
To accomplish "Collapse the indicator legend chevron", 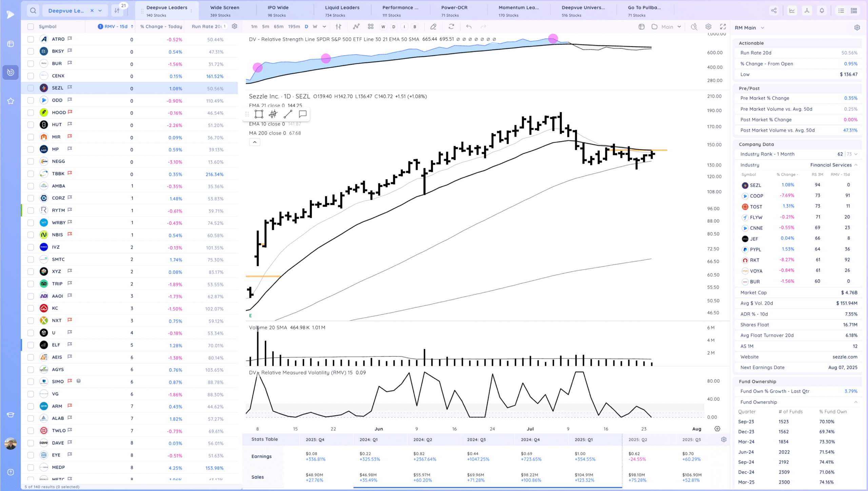I will 255,142.
